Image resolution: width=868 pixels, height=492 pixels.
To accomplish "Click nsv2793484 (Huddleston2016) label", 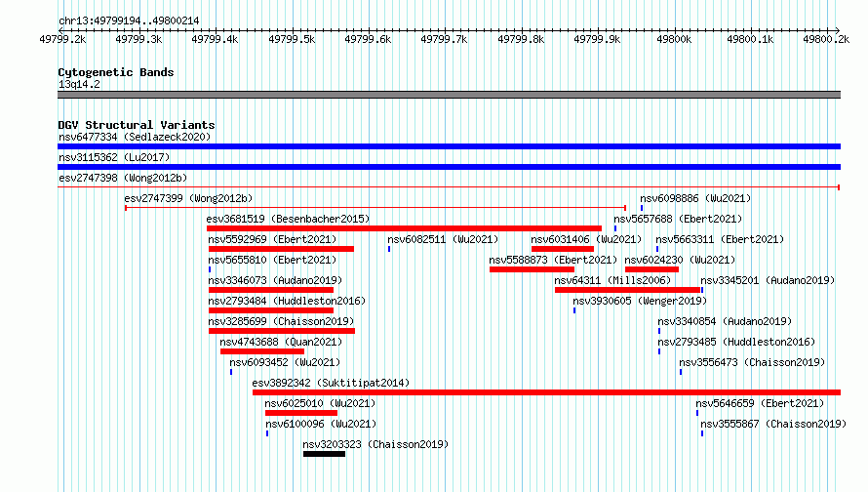I will pos(287,301).
